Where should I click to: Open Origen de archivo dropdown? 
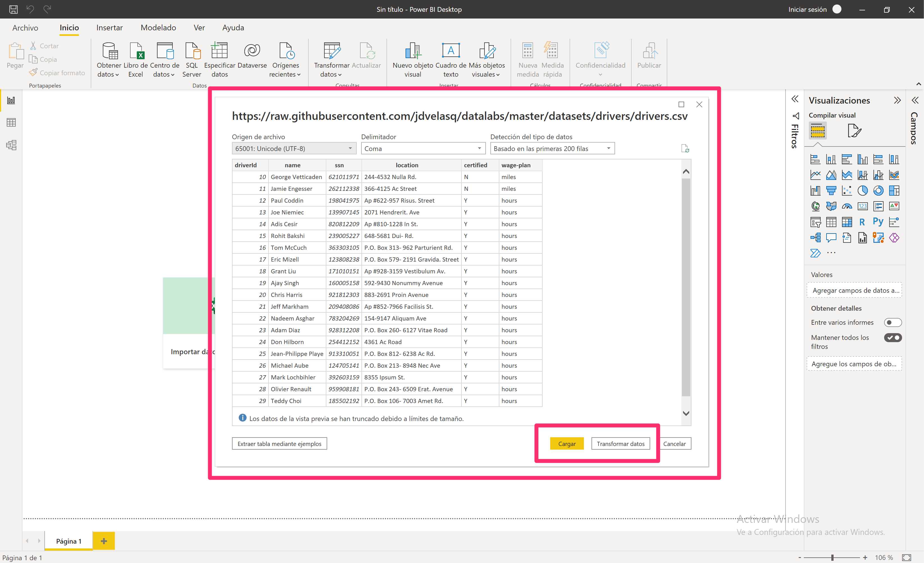[294, 149]
